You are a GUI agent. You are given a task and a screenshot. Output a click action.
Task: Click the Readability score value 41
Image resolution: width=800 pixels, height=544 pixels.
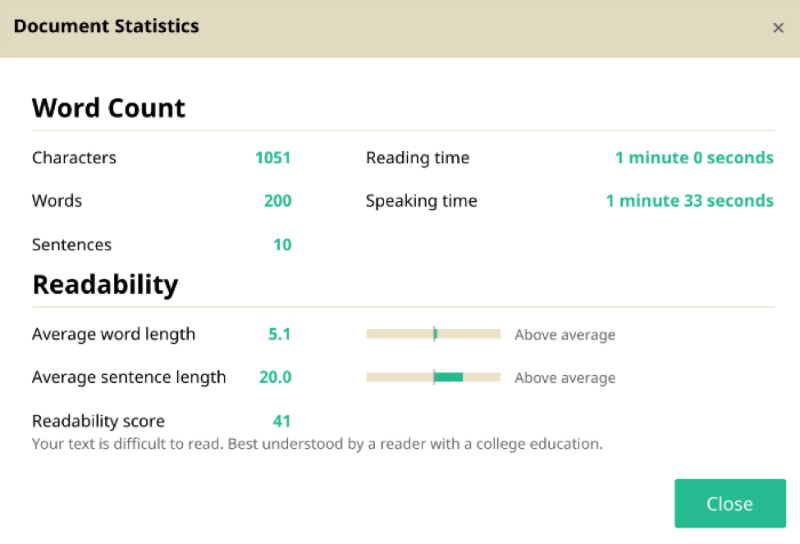(281, 421)
